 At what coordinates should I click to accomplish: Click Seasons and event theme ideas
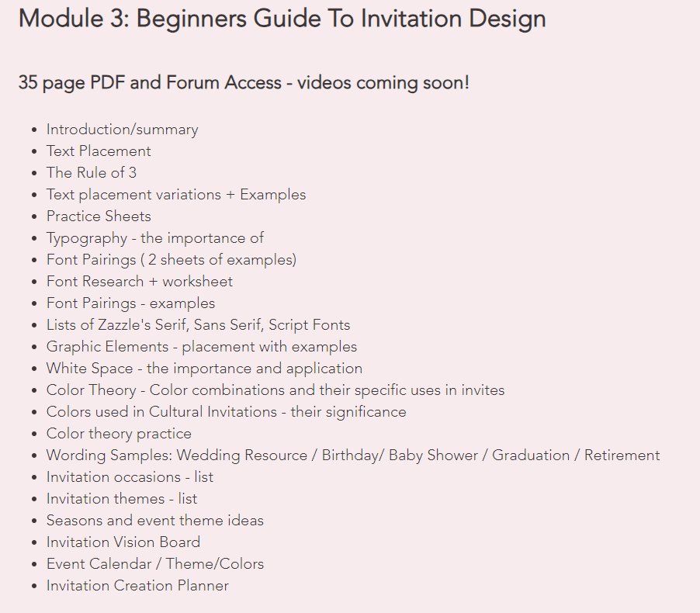point(155,521)
